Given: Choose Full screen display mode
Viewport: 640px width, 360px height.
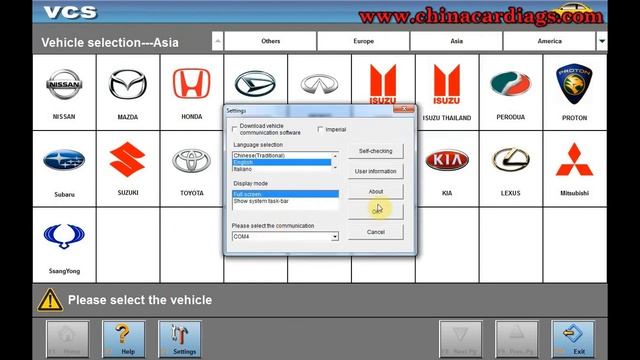Looking at the screenshot, I should 285,194.
